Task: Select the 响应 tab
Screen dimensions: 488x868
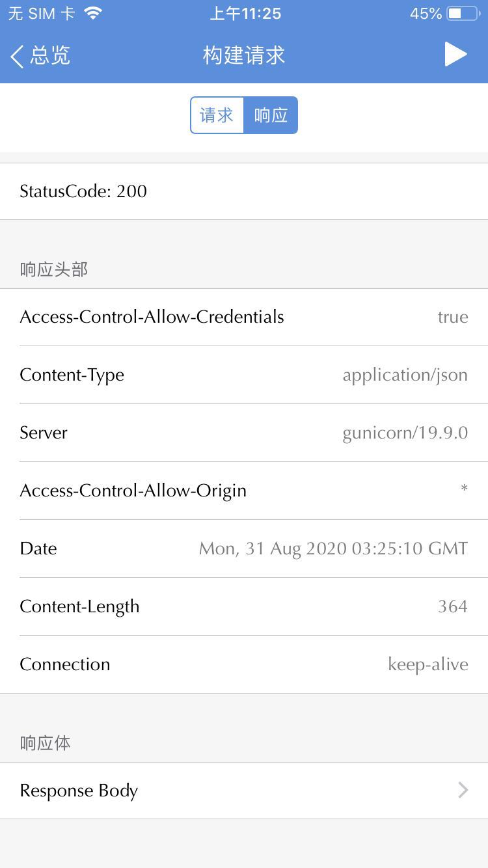Action: 271,115
